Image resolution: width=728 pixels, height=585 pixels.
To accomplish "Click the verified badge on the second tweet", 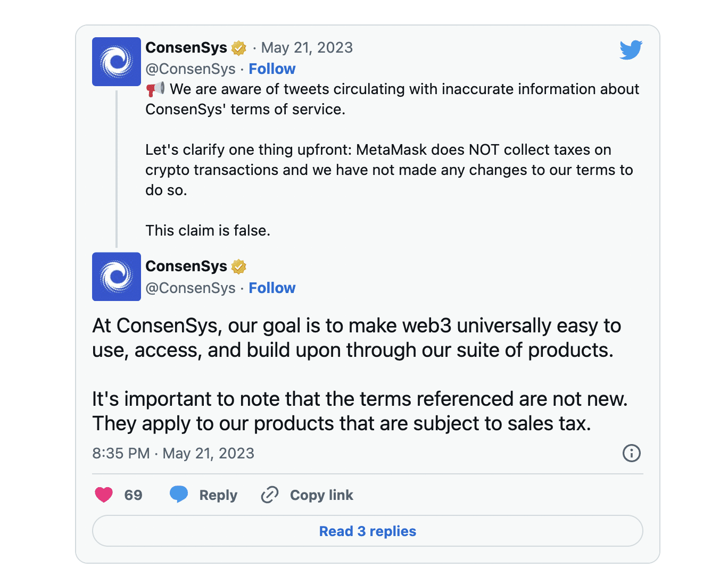I will [238, 266].
